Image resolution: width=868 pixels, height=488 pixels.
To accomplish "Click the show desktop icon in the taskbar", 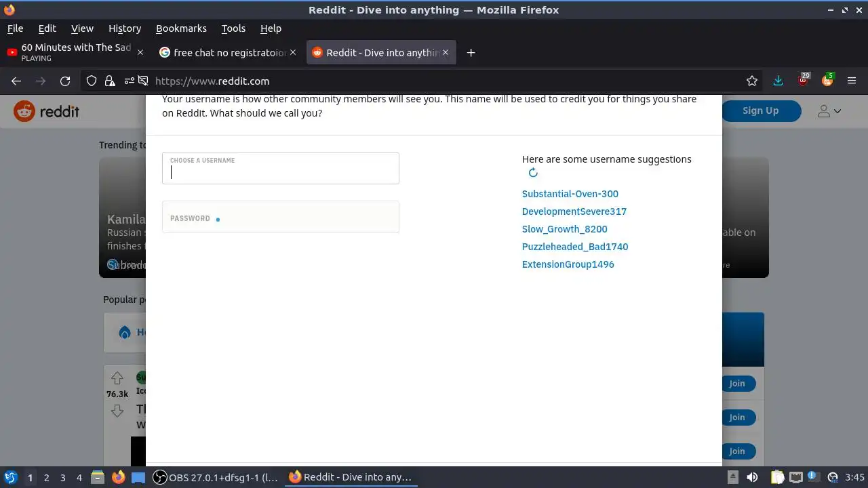I will pos(138,477).
